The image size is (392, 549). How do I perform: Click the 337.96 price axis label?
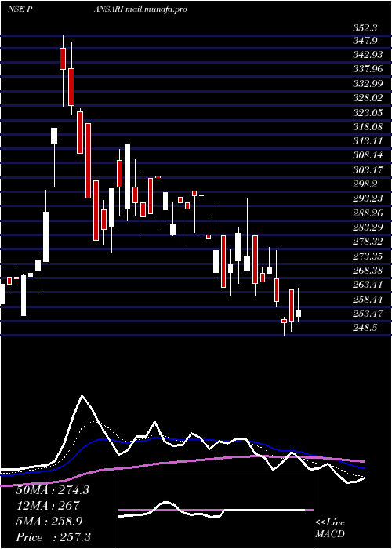click(368, 69)
